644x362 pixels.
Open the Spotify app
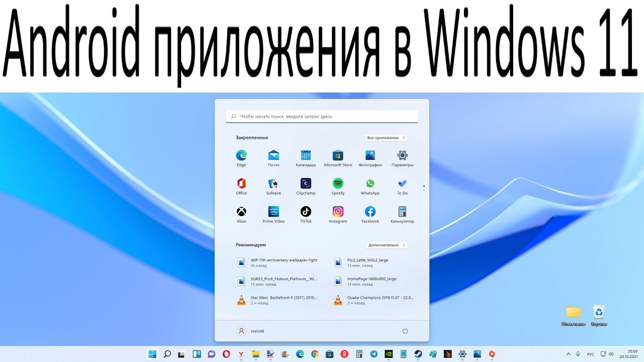point(338,186)
